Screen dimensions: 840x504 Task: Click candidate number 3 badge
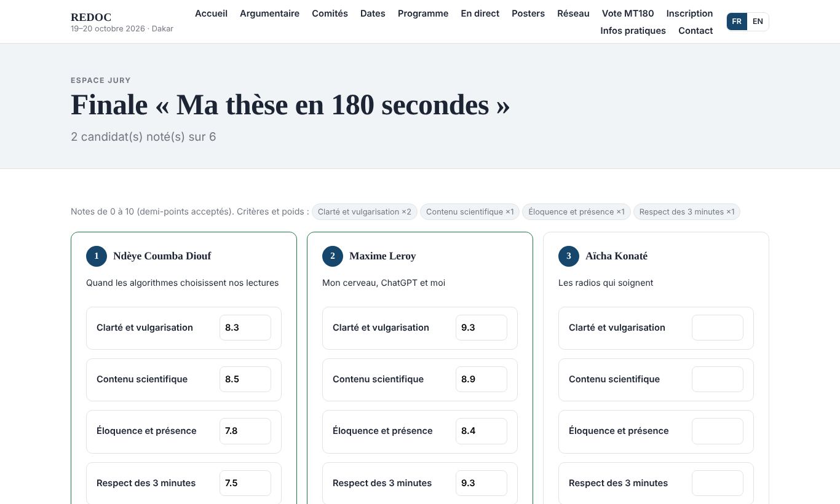coord(569,256)
